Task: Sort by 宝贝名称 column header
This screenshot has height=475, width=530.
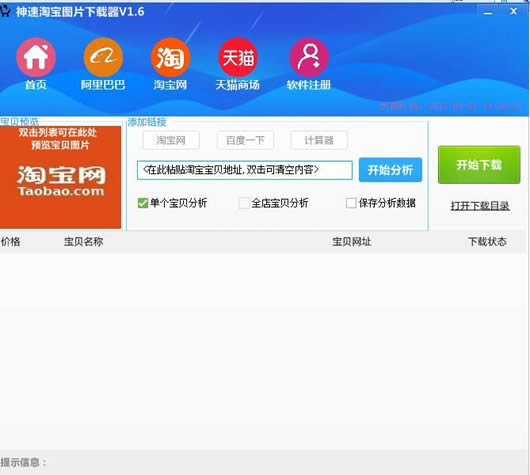Action: [83, 241]
